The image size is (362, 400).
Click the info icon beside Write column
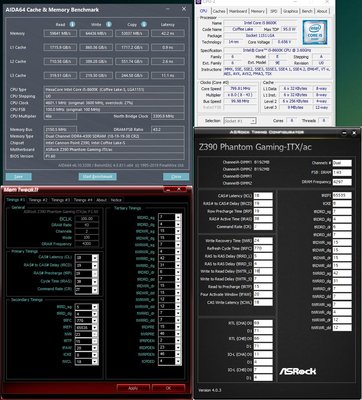click(108, 24)
